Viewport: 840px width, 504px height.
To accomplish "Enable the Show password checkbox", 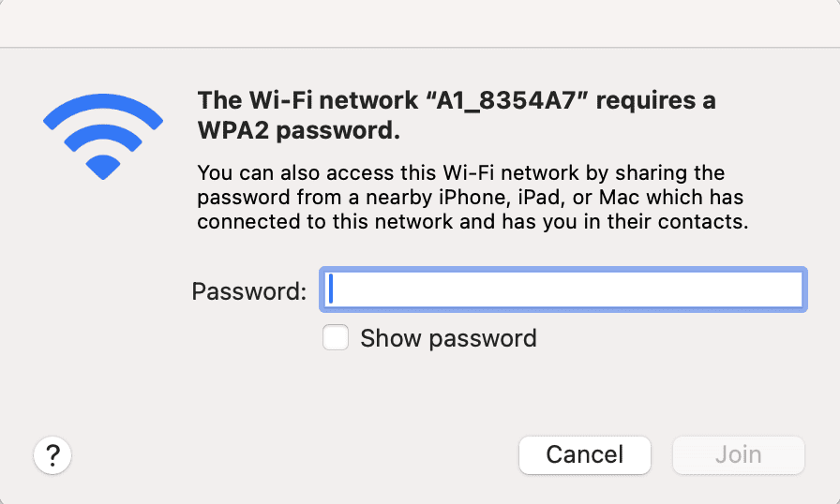I will point(336,337).
